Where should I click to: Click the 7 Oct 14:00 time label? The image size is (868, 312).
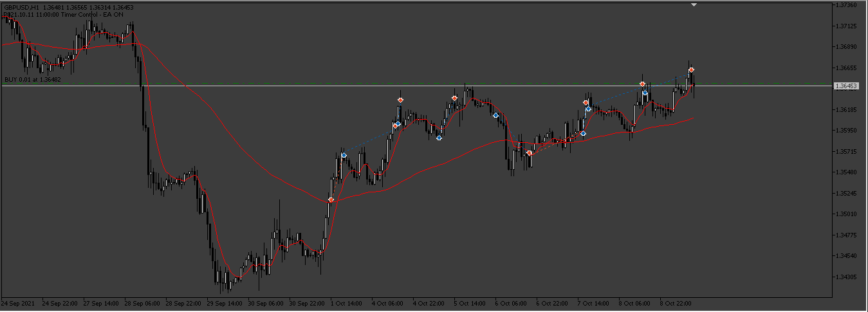(x=594, y=302)
